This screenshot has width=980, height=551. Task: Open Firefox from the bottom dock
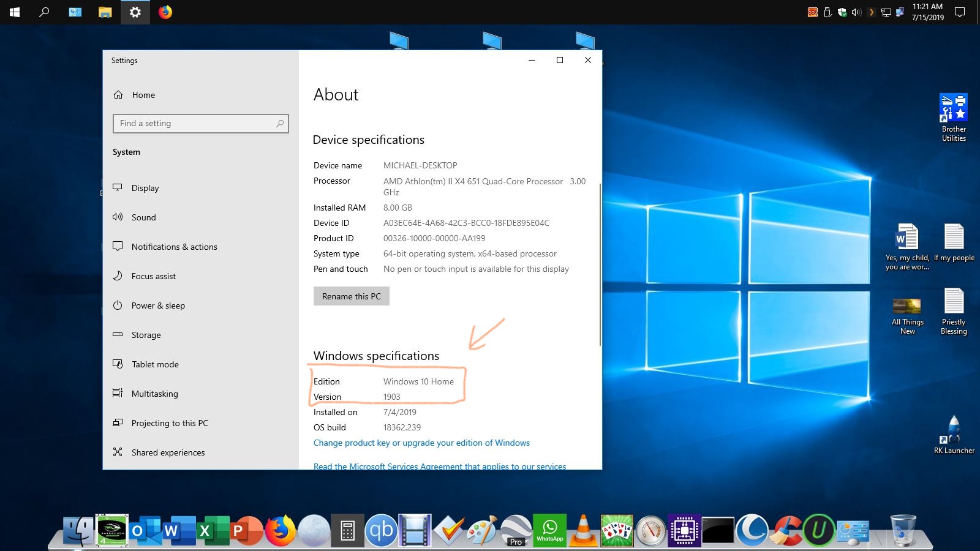(280, 530)
